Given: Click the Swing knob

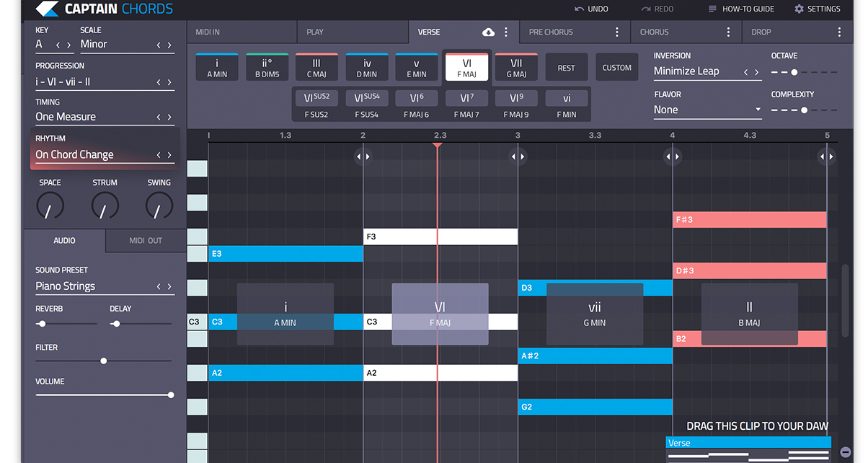Looking at the screenshot, I should pyautogui.click(x=159, y=206).
